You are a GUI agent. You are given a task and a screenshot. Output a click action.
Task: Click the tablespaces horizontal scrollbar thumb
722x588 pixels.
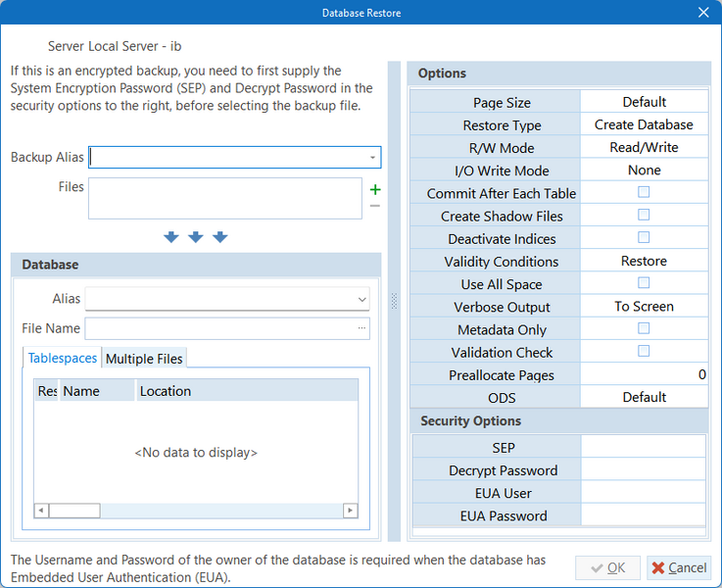point(74,511)
